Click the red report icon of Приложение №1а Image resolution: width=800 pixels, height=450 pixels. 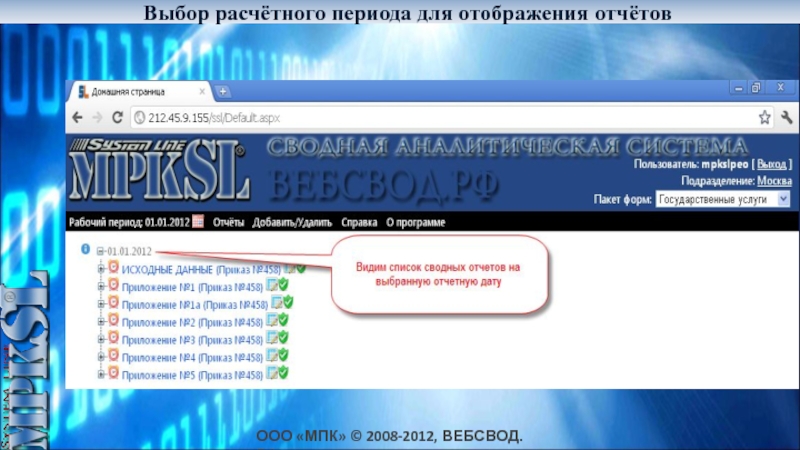(x=113, y=303)
